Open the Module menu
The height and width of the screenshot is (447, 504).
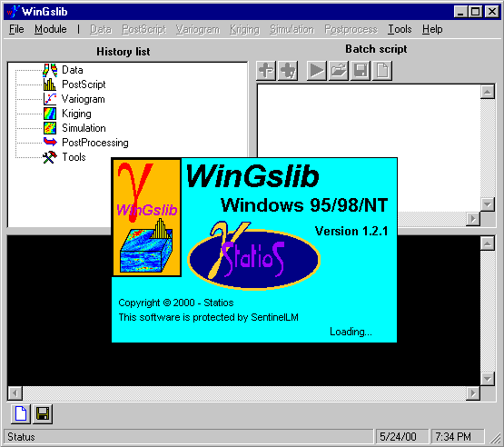[x=51, y=29]
